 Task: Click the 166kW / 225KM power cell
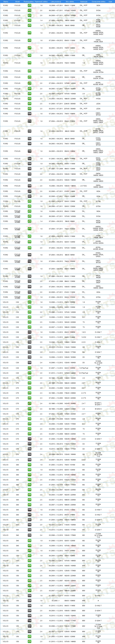(70, 99)
